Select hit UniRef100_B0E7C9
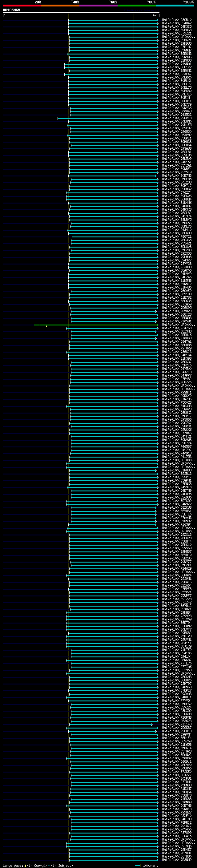Viewport: 197px width, 868px height. (x=177, y=104)
